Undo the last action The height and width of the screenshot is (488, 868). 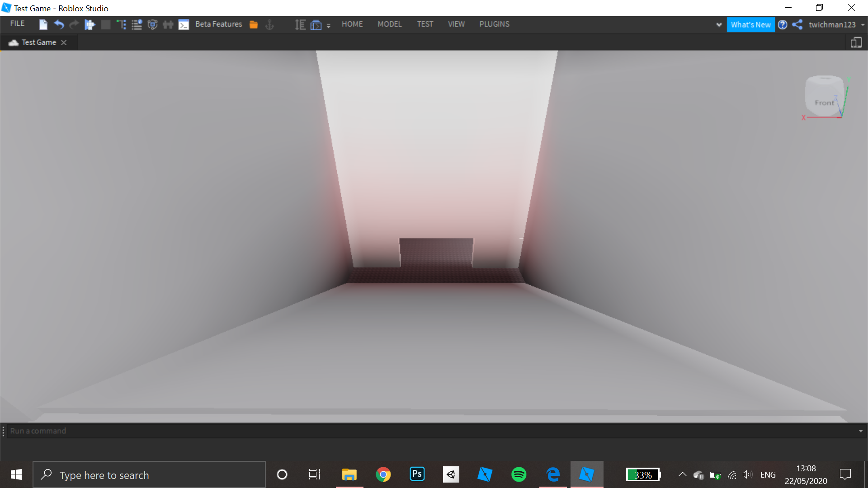point(59,24)
